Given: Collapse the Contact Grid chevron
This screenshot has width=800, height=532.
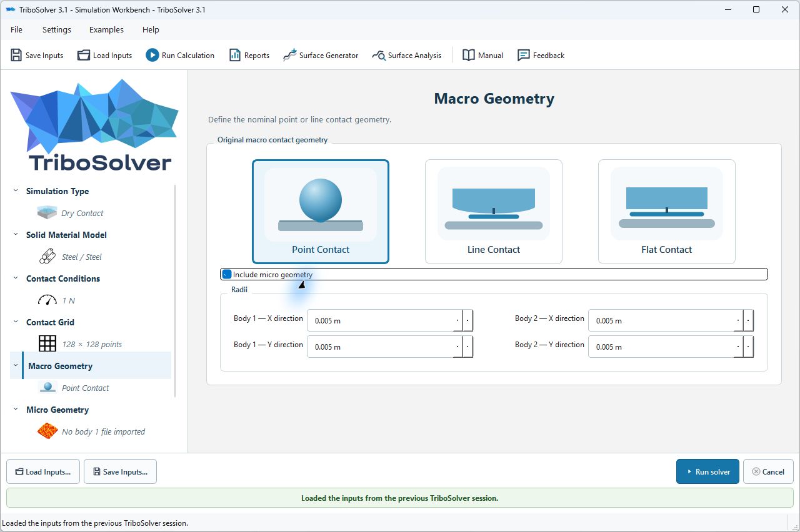Looking at the screenshot, I should [16, 322].
